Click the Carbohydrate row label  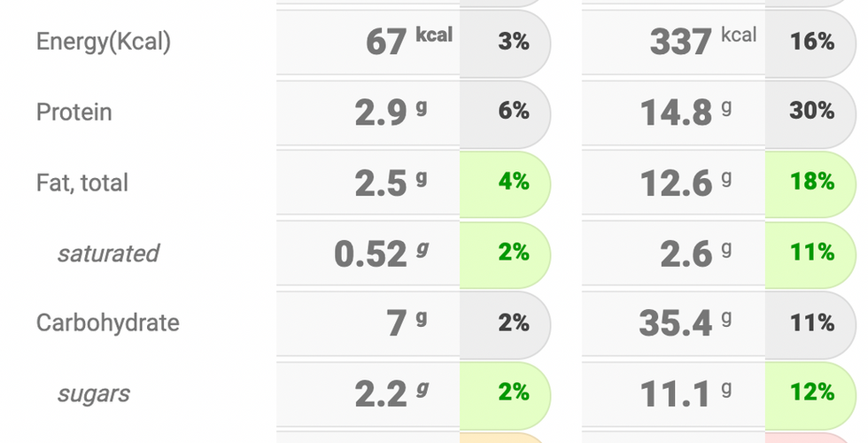(x=108, y=323)
